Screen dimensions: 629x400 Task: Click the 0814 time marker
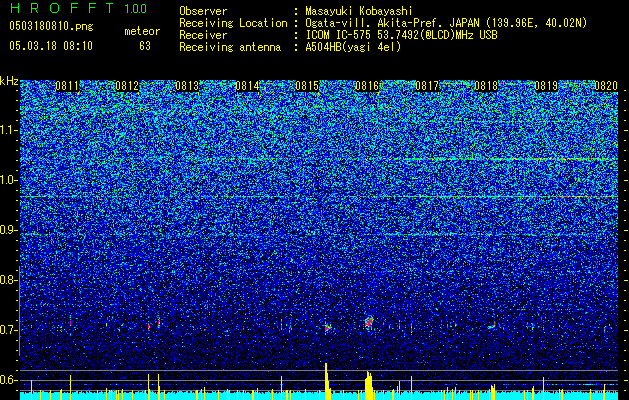click(247, 86)
